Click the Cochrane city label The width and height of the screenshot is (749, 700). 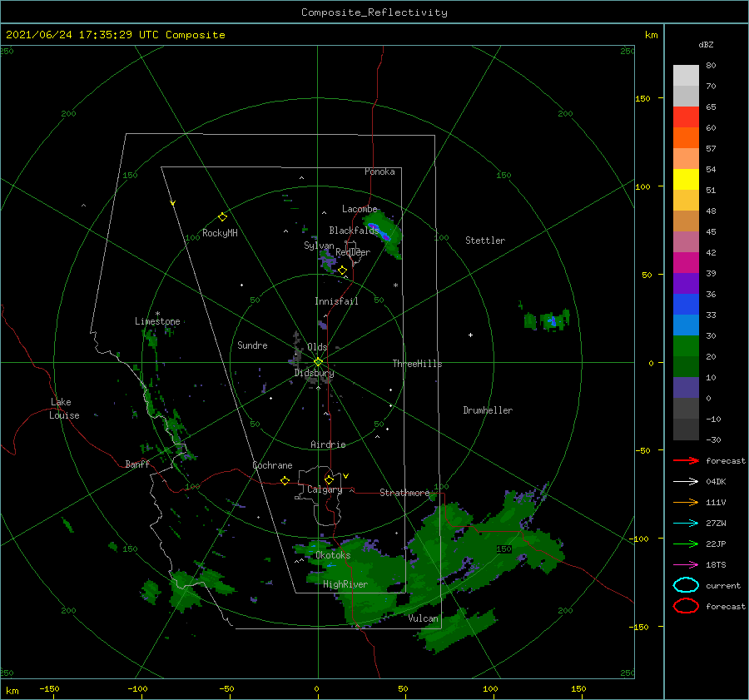272,465
